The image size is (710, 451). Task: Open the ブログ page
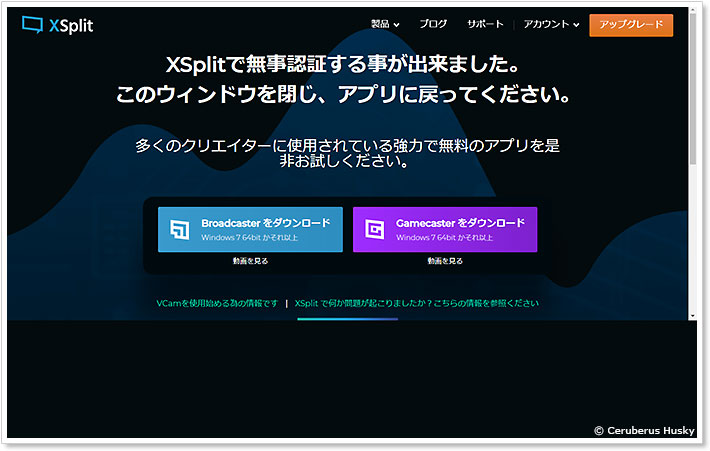[433, 24]
